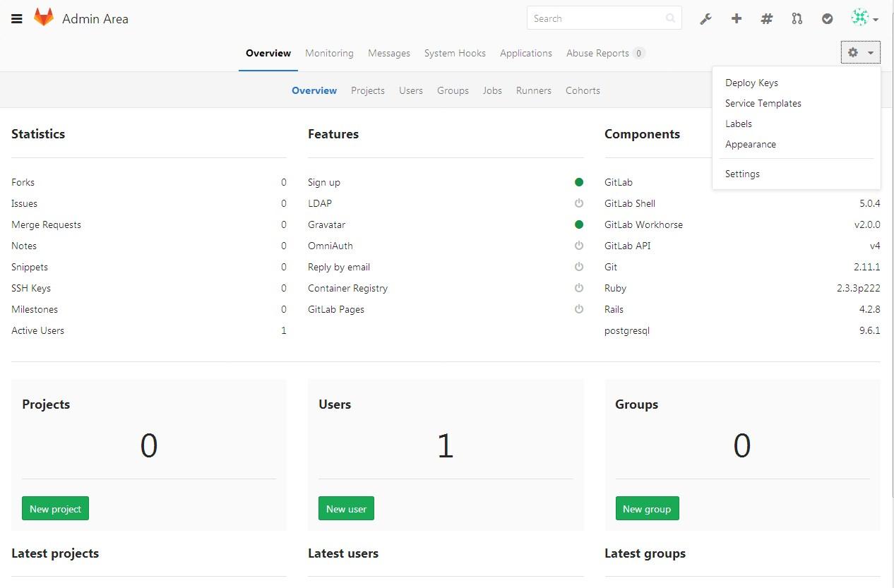894x588 pixels.
Task: Open the Projects sub-navigation link
Action: click(x=368, y=90)
